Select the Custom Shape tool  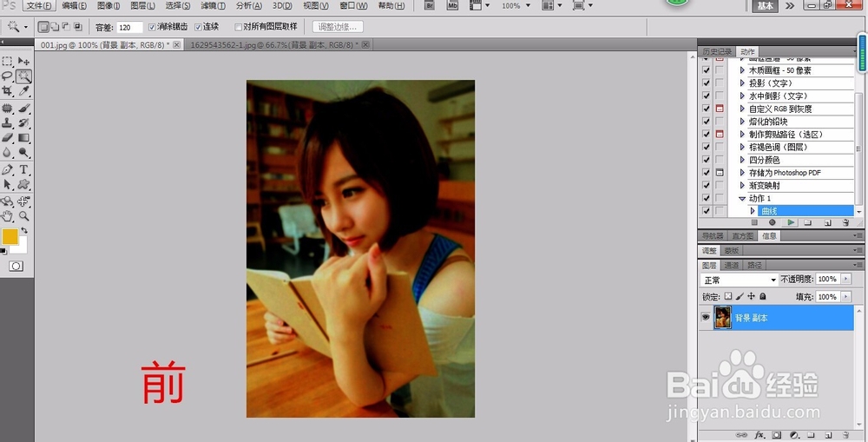pos(23,184)
